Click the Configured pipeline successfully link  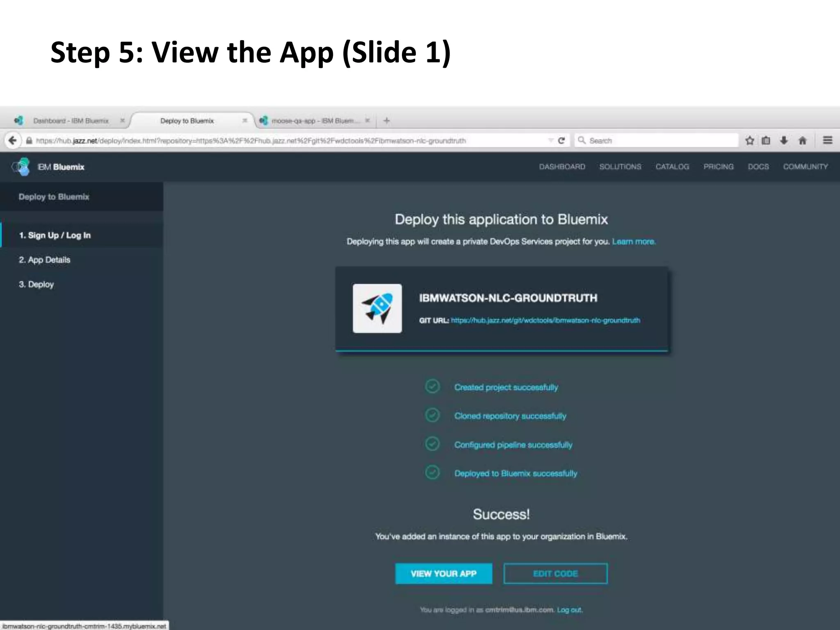click(513, 445)
